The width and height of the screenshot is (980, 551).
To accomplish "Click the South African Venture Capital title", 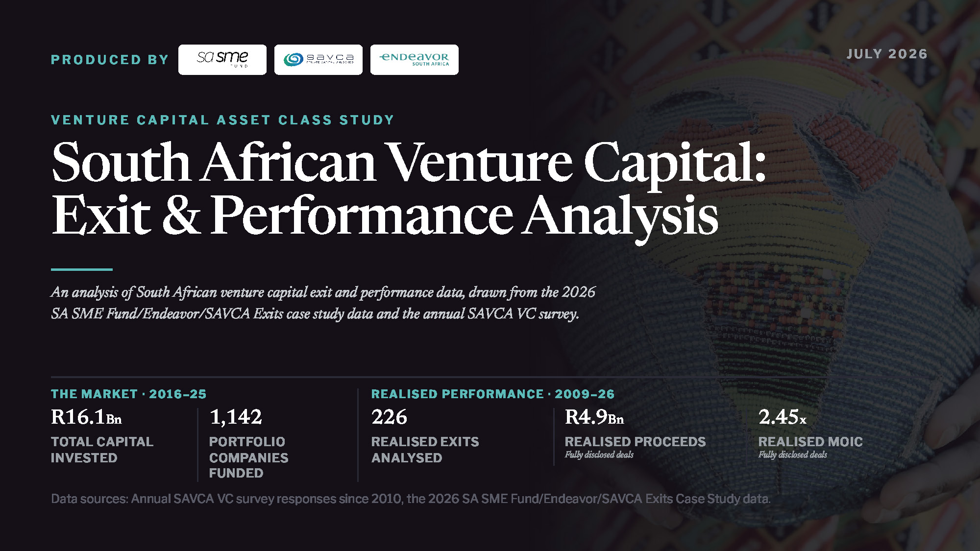I will [409, 162].
